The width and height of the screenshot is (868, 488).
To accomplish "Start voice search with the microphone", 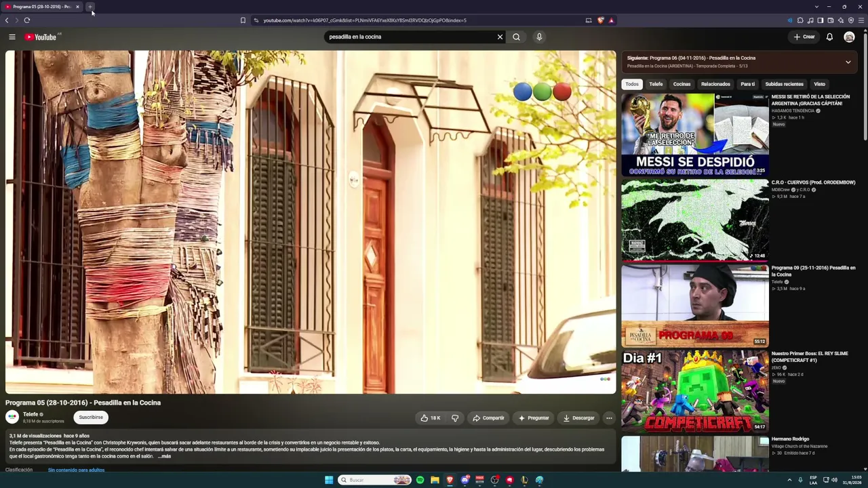I will point(539,37).
